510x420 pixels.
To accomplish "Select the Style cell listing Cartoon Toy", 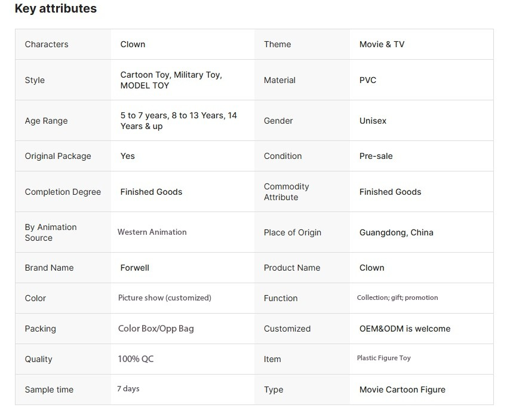I will tap(171, 80).
